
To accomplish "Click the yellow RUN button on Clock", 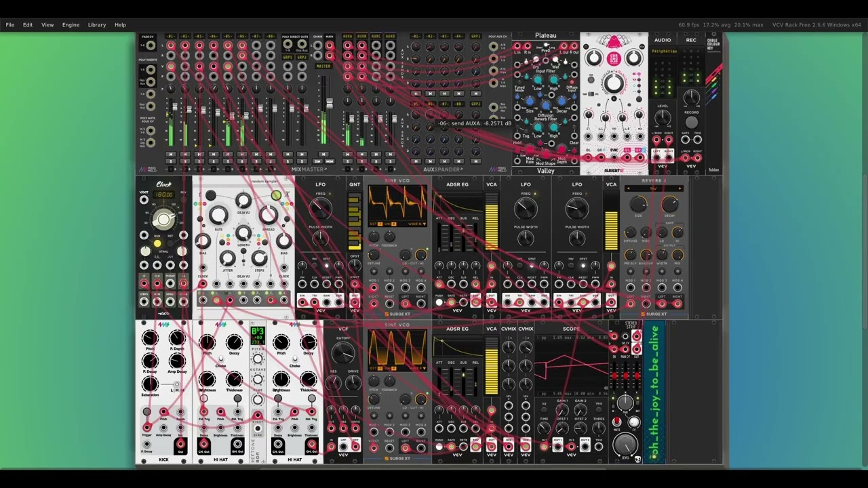I will [157, 243].
